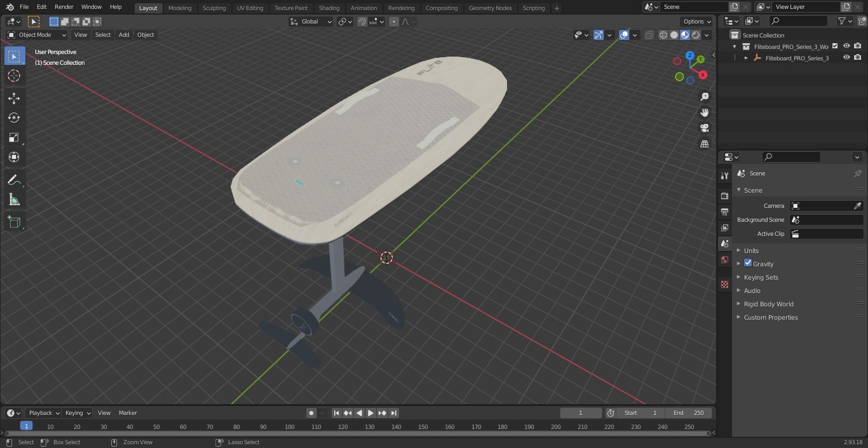Open the Texture properties tab
This screenshot has height=448, width=868.
click(x=724, y=284)
